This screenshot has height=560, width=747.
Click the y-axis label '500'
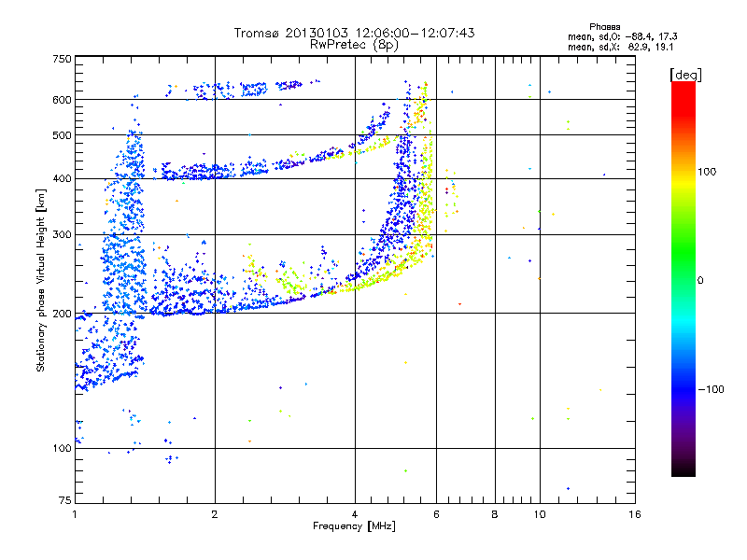62,135
